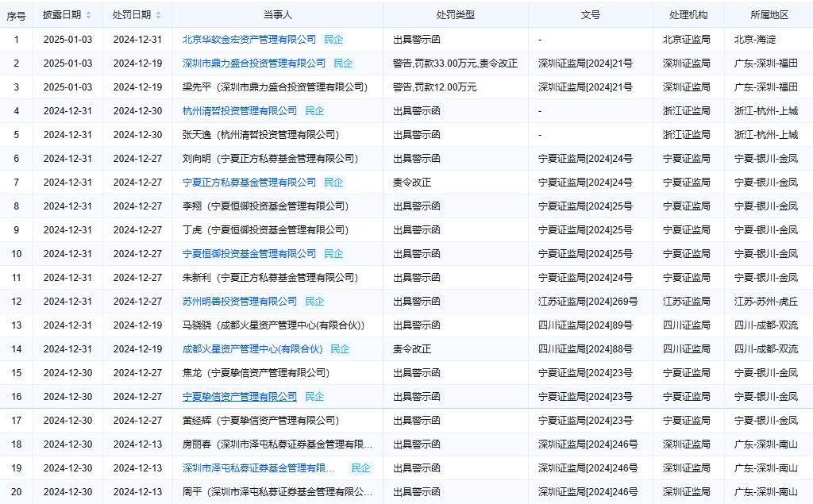Viewport: 813px width, 504px height.
Task: Click 江苏-苏州-虎丘 region cell
Action: point(769,302)
